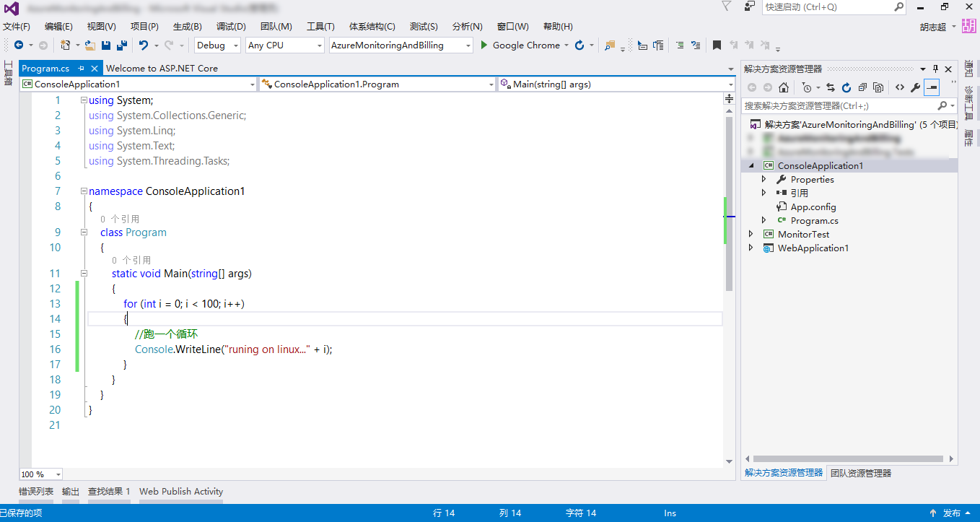Open the 工具(T) menu
980x522 pixels.
(320, 27)
